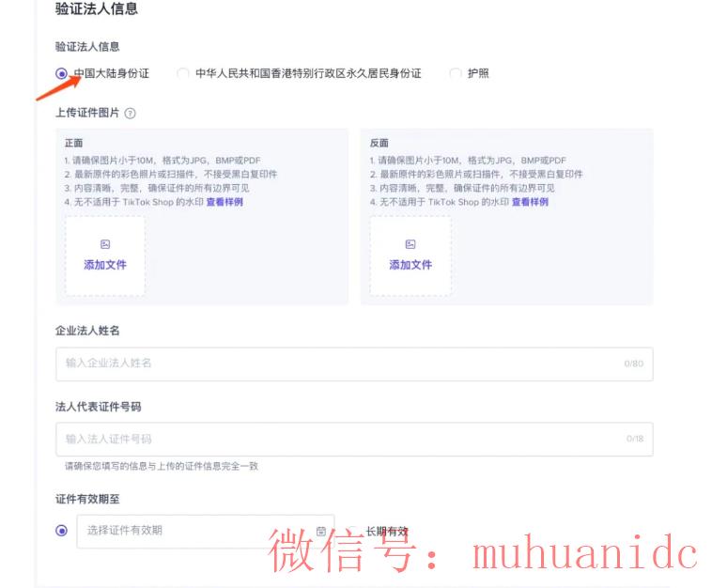Choose the 护照 passport radio option
Viewport: 712px width, 588px height.
[x=456, y=73]
